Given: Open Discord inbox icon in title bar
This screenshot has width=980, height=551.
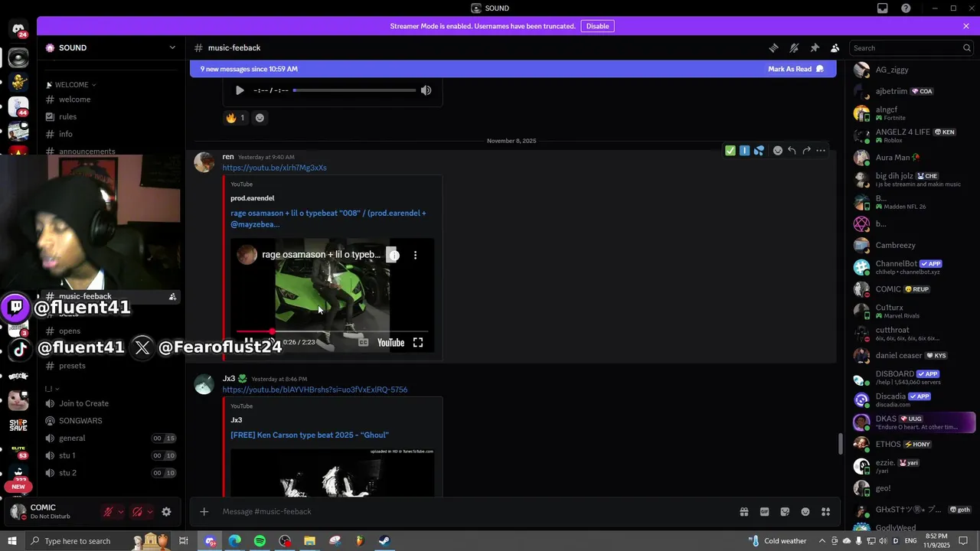Looking at the screenshot, I should coord(883,8).
